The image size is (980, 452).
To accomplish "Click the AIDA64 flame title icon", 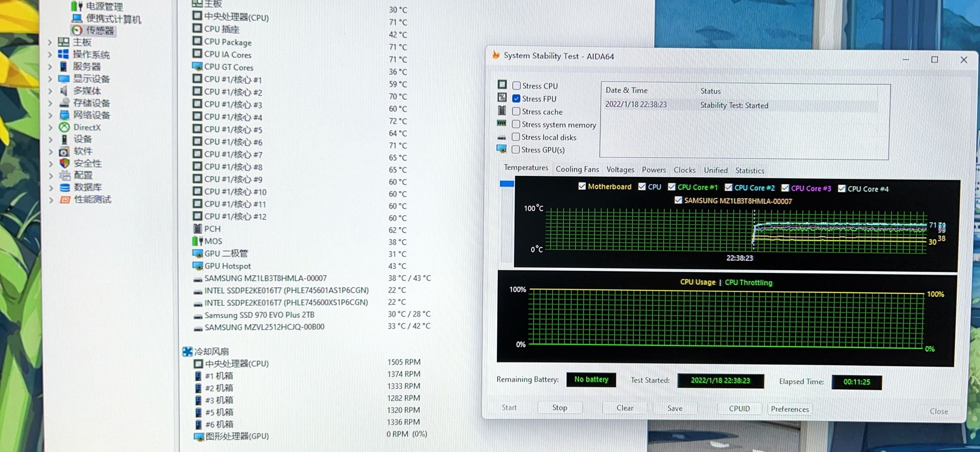I will click(496, 55).
